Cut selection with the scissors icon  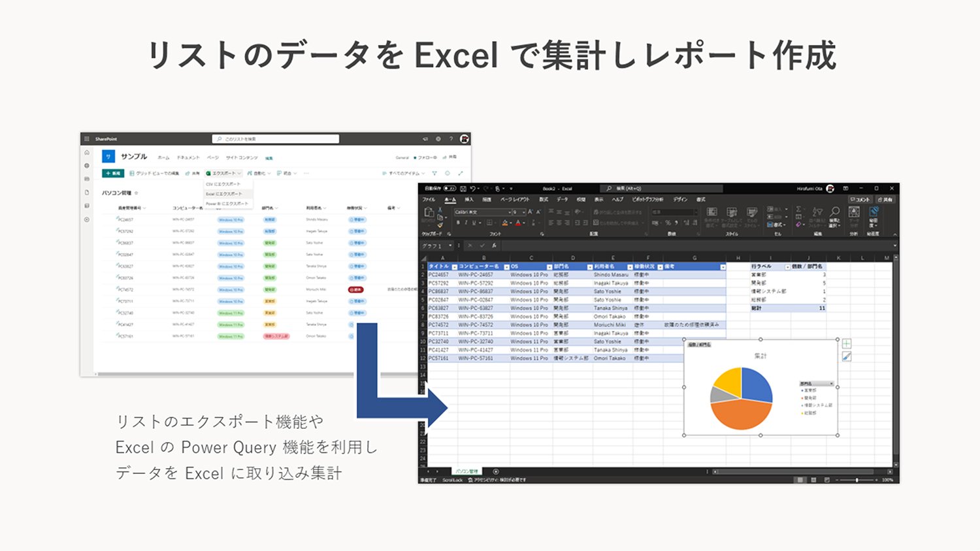click(x=440, y=210)
